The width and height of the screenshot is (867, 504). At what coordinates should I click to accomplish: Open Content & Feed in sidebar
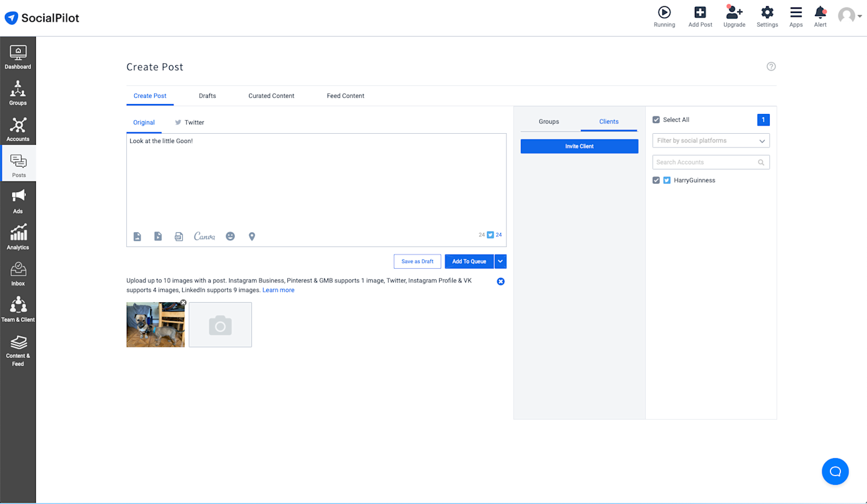[x=18, y=350]
